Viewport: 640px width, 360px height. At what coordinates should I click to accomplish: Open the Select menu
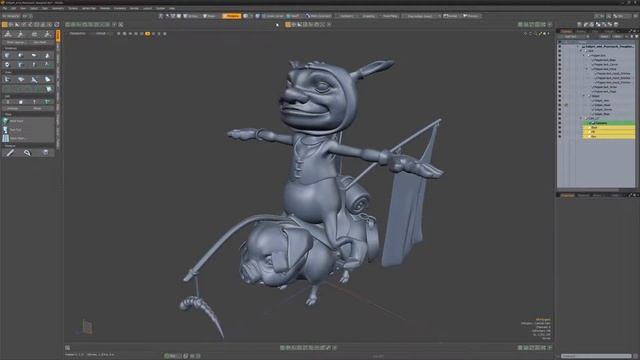pyautogui.click(x=34, y=8)
